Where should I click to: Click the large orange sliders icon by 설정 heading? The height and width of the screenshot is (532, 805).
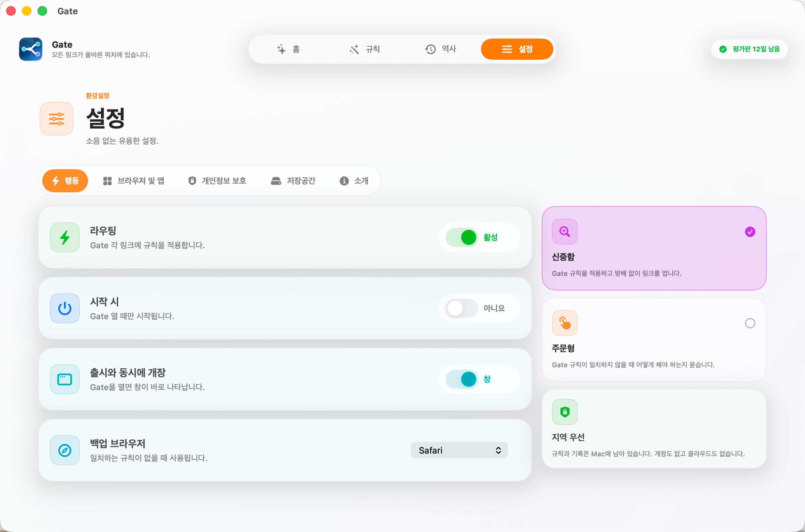click(57, 119)
